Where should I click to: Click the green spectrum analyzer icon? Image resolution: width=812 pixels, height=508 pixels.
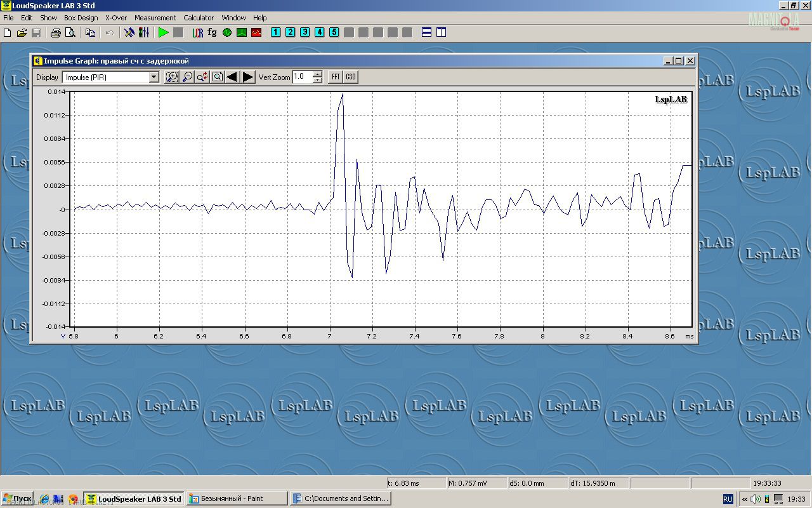pyautogui.click(x=242, y=32)
